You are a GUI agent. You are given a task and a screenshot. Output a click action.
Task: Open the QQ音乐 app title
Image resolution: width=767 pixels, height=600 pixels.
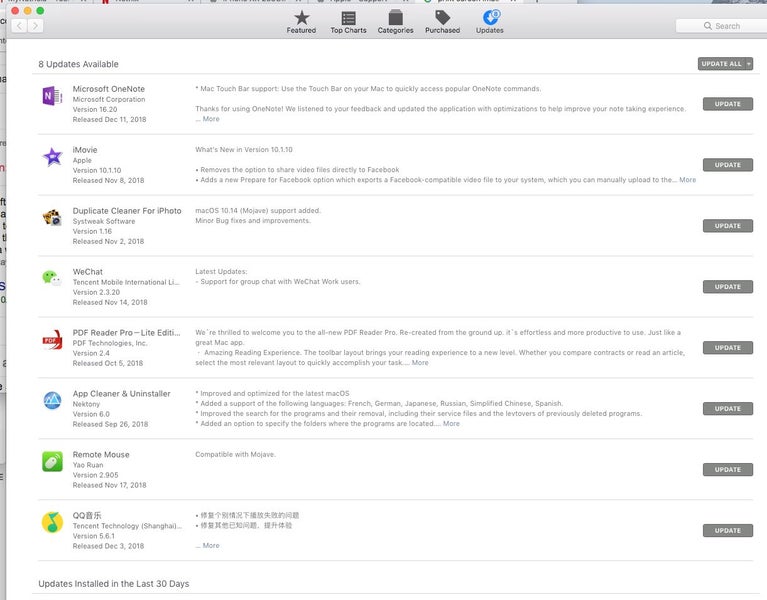point(87,515)
